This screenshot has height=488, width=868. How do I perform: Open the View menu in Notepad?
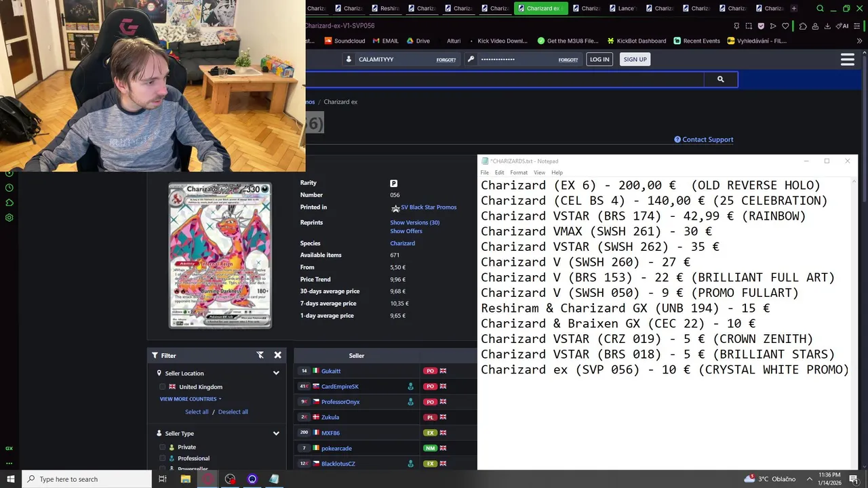tap(539, 173)
